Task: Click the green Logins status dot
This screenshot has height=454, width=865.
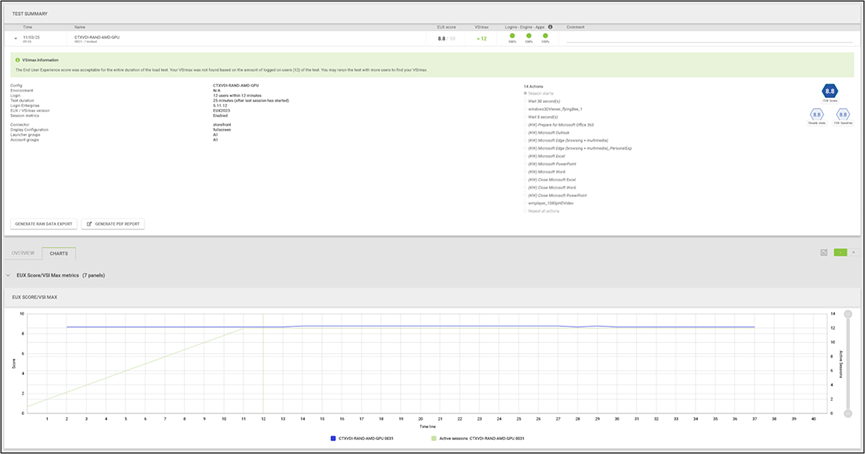Action: pos(512,36)
